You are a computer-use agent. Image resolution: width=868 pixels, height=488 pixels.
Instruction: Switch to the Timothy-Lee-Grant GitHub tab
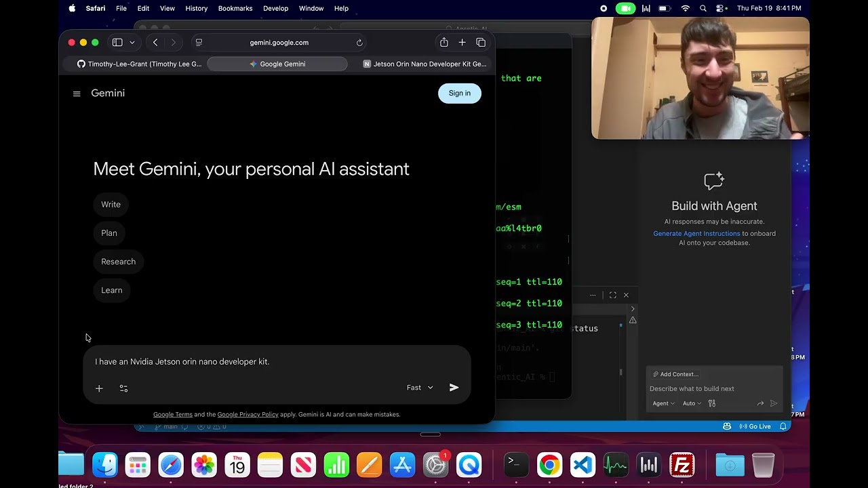[x=138, y=64]
